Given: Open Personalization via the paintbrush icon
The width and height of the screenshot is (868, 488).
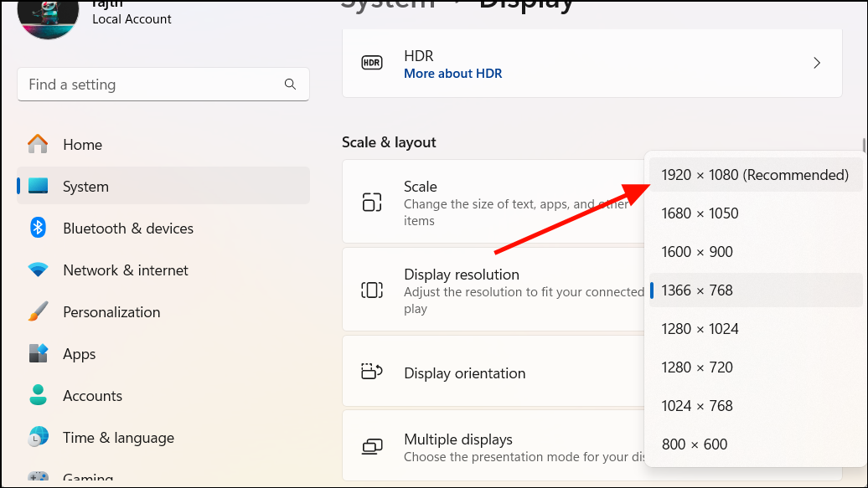Looking at the screenshot, I should click(37, 311).
